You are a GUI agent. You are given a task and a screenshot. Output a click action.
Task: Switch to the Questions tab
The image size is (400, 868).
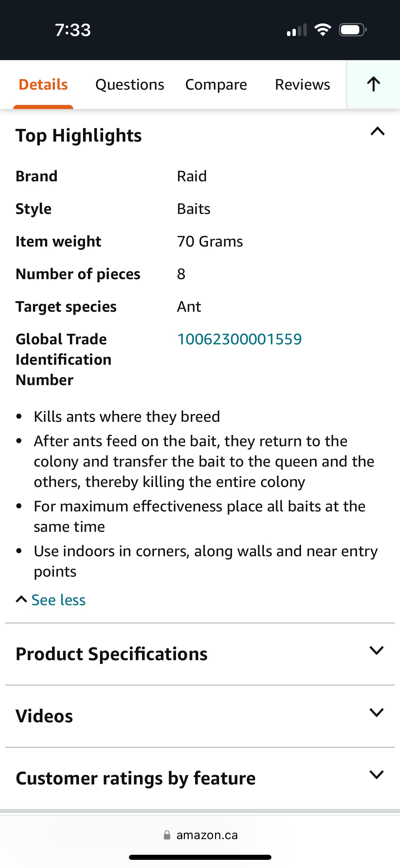pyautogui.click(x=130, y=84)
